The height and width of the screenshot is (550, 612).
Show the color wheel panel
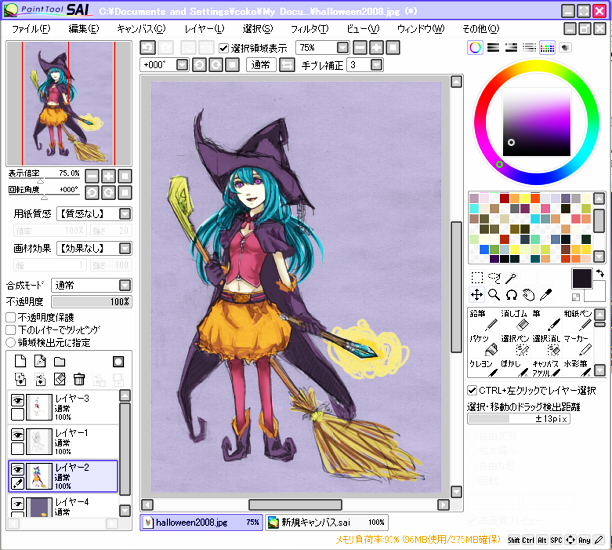coord(475,48)
